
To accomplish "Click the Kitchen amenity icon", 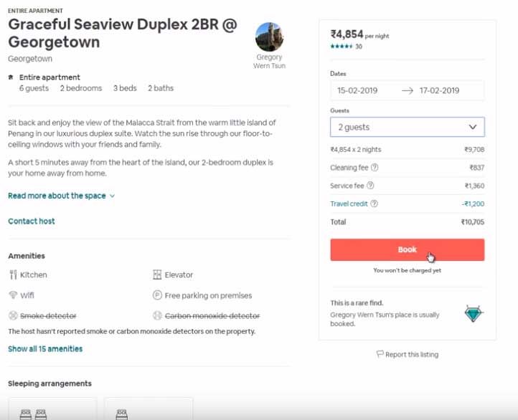I will 13,275.
